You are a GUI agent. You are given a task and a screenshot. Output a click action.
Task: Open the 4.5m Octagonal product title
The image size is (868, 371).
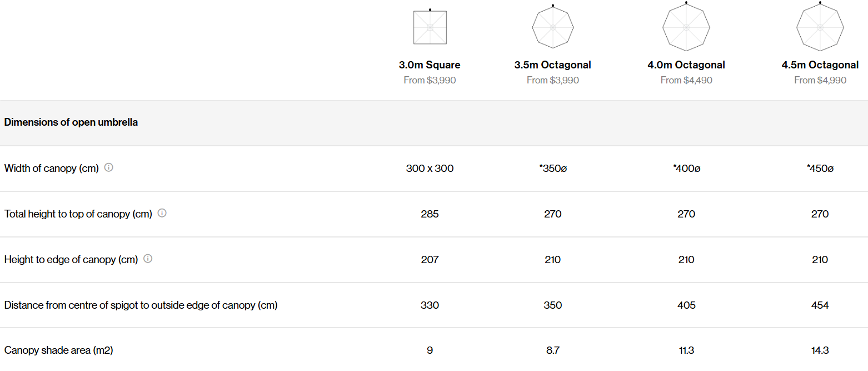point(820,65)
